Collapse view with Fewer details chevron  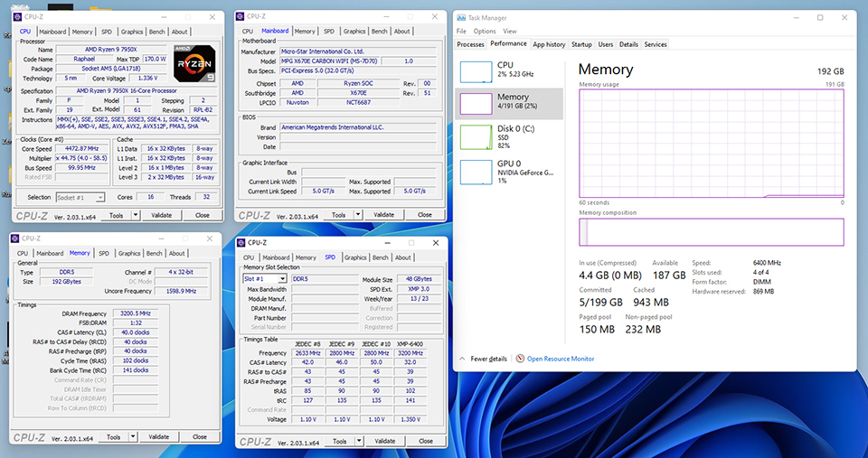[462, 359]
